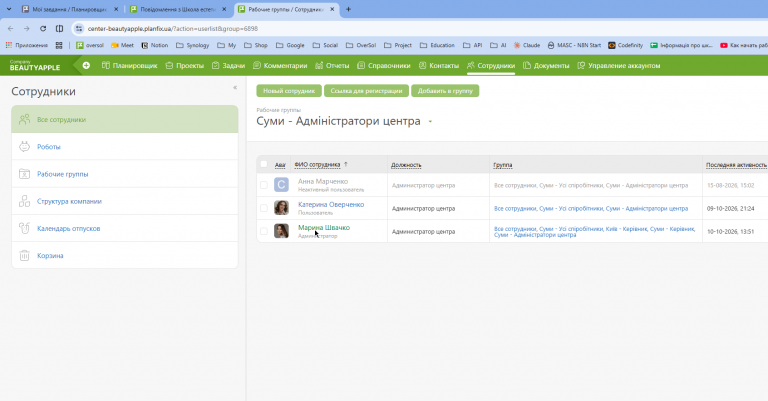Open the Контакты section

pyautogui.click(x=439, y=66)
